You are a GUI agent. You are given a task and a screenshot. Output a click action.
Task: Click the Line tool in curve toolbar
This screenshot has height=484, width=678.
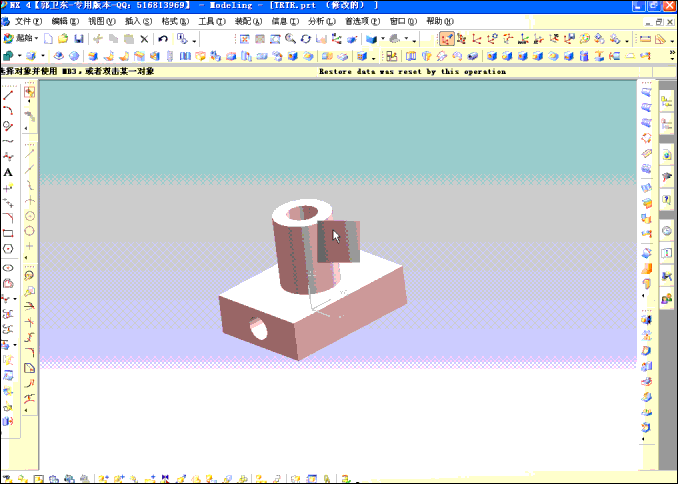8,95
